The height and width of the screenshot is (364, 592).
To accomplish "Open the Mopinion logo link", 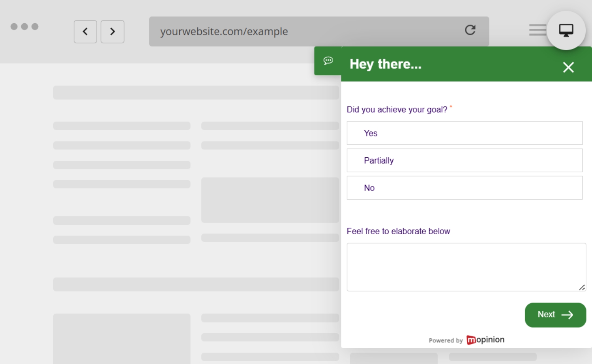I will [485, 340].
